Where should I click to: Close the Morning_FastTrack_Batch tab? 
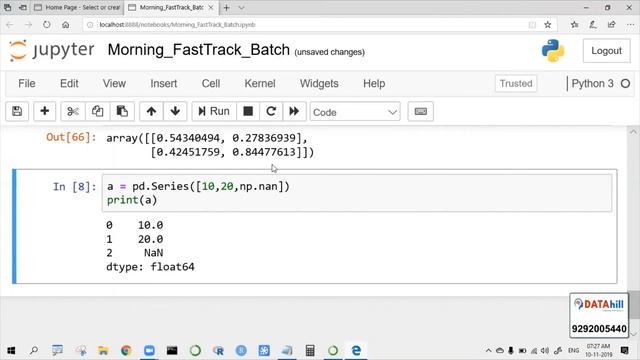[211, 7]
